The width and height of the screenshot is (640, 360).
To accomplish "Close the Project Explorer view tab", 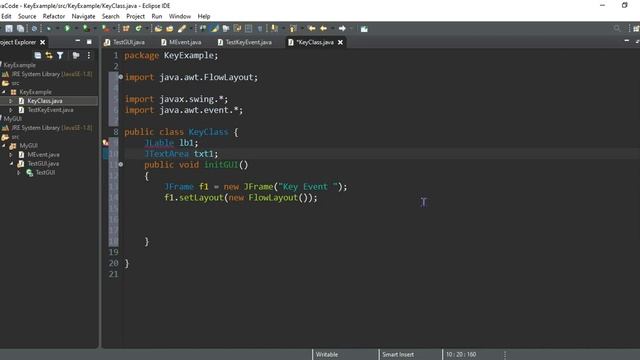I will 42,42.
